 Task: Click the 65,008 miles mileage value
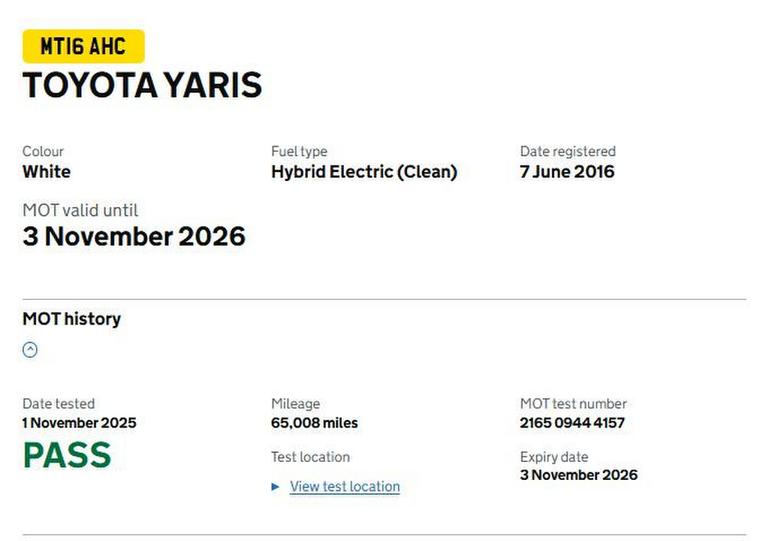pos(314,423)
